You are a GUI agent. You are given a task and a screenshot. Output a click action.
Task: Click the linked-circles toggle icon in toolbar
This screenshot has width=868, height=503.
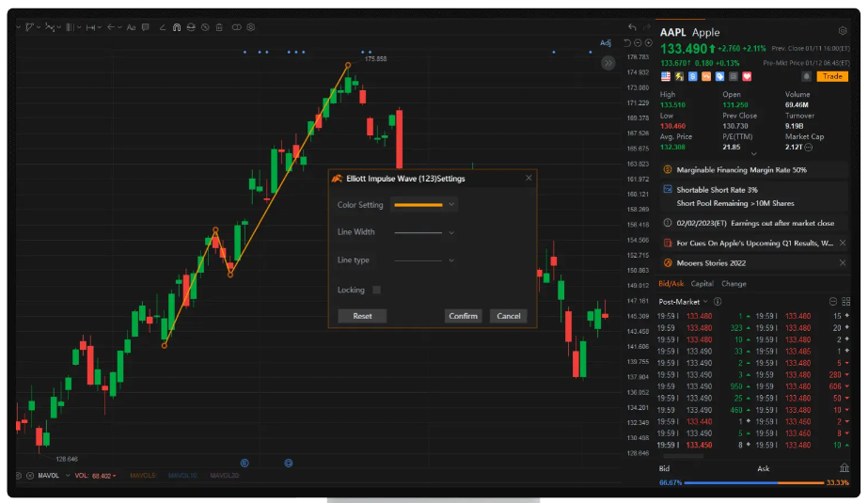[236, 27]
